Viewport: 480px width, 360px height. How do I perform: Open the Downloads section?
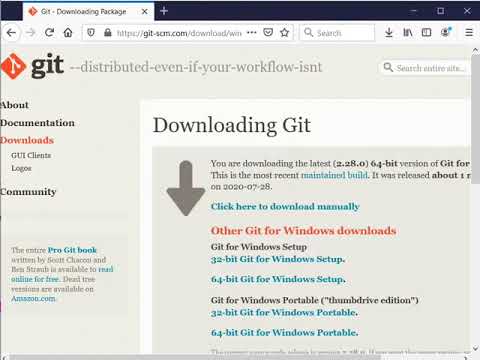click(x=27, y=140)
